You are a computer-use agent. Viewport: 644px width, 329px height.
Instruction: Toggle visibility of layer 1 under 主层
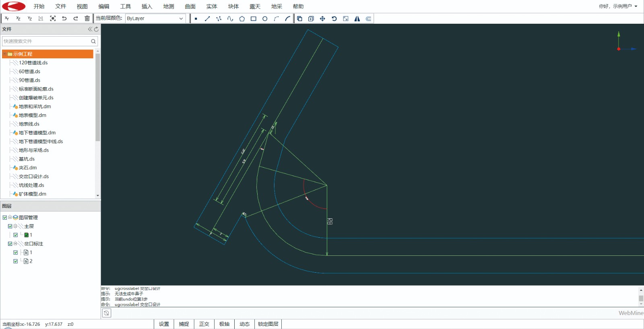coord(15,235)
